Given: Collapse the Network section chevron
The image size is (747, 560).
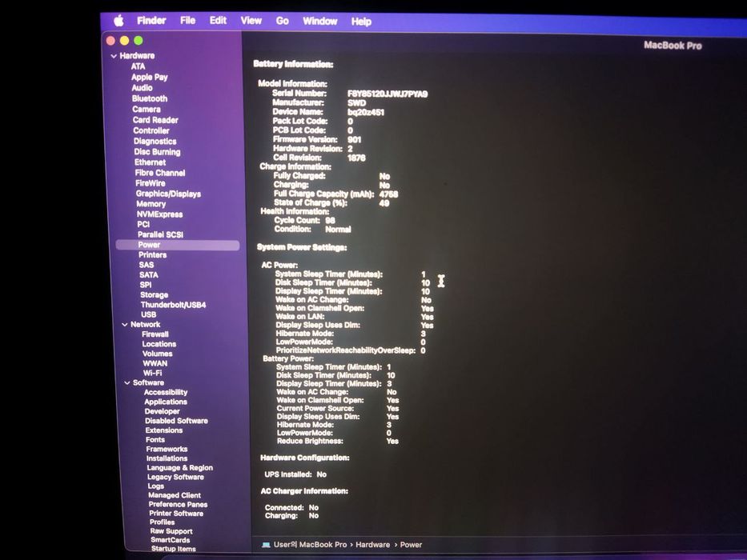Looking at the screenshot, I should tap(125, 325).
